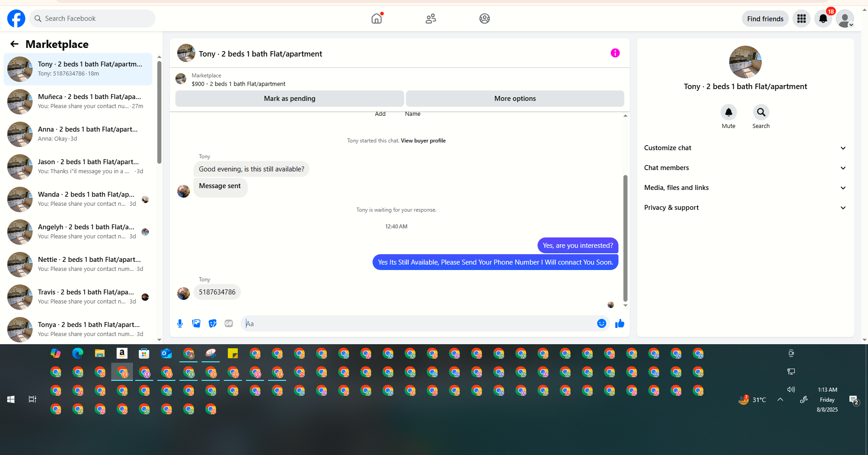Open Copilot from taskbar

click(56, 353)
